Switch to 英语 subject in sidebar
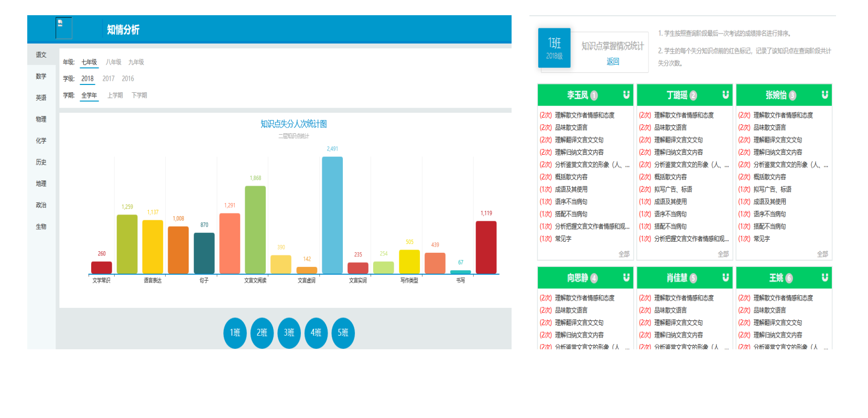The height and width of the screenshot is (418, 868). click(41, 98)
